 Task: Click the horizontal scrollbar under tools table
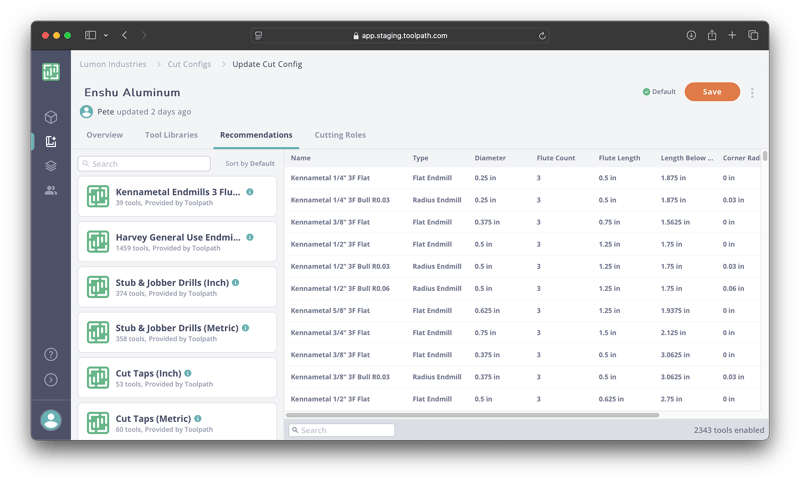(x=472, y=415)
